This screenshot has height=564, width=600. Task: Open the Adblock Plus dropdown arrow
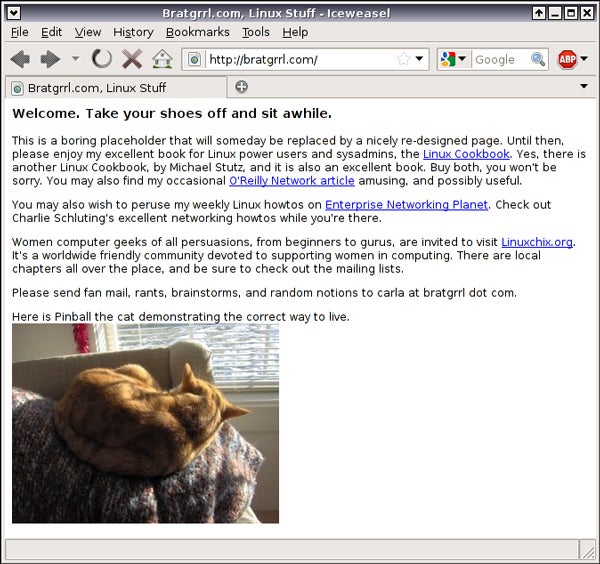coord(584,59)
